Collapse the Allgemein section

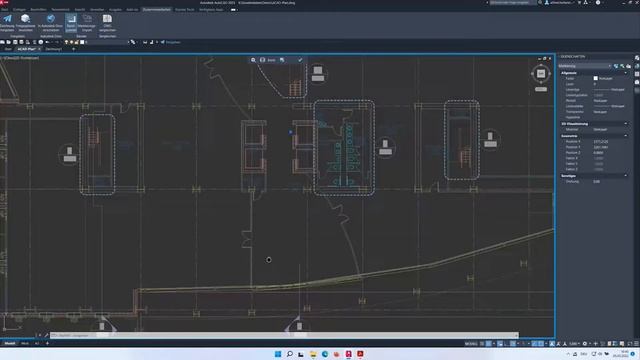click(626, 73)
